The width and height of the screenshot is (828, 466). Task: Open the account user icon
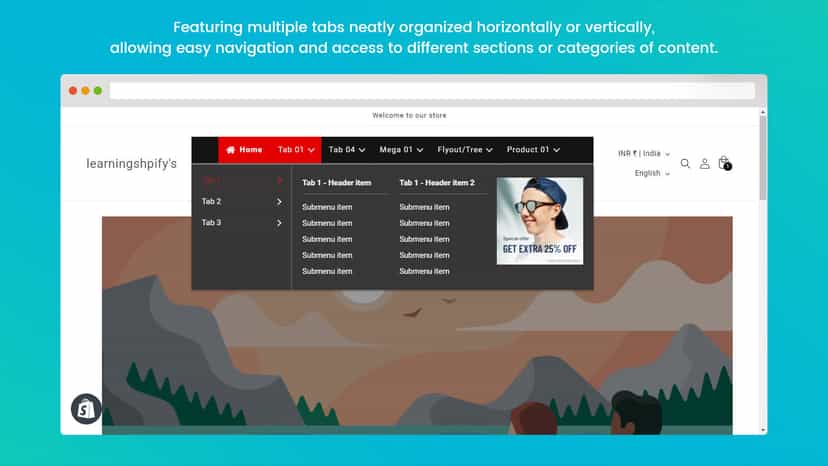point(704,163)
